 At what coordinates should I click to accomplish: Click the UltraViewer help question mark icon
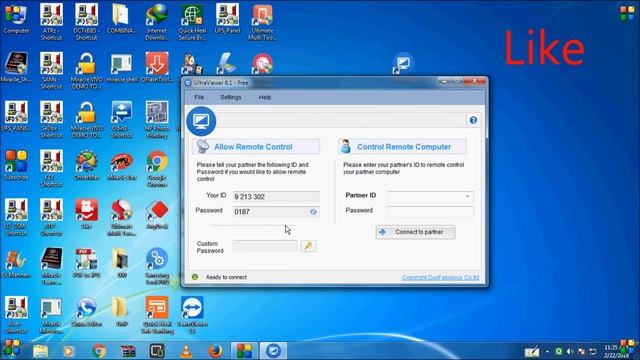(x=473, y=120)
